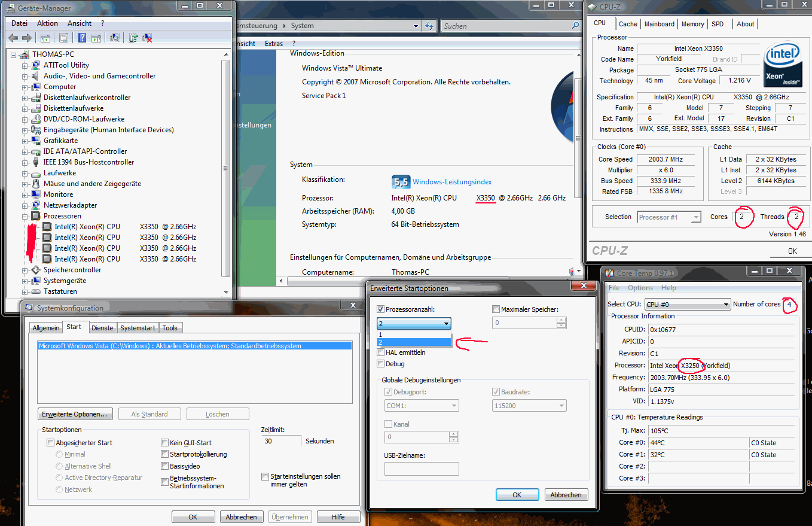Screen dimensions: 812x526
Task: Select the Netzwerkadapter category icon
Action: [36, 205]
